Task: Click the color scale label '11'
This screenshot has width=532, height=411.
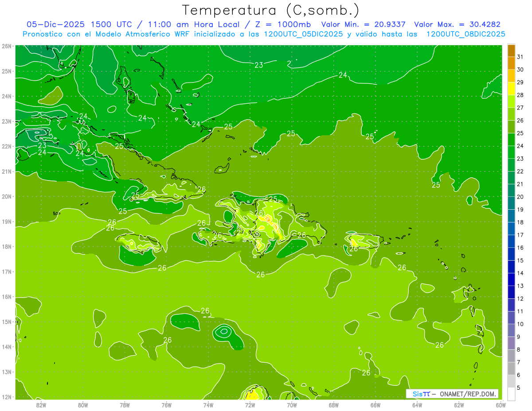Action: tap(520, 311)
